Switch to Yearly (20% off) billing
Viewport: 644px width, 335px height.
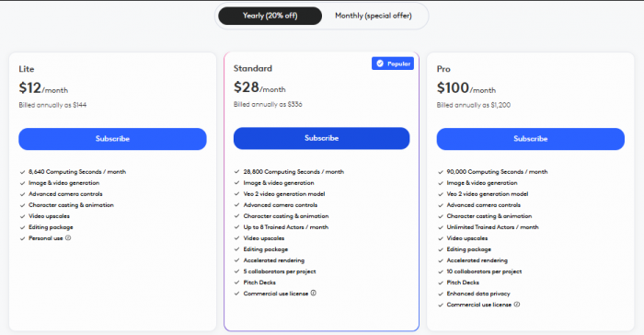coord(270,16)
